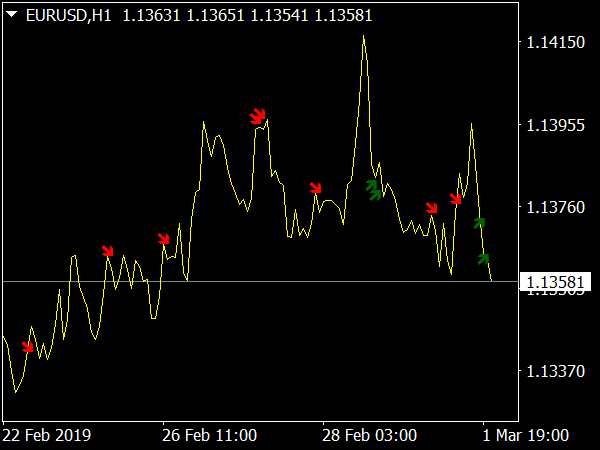Click the 1.13370 price scale label
Screen dimensions: 600x450
pos(556,371)
